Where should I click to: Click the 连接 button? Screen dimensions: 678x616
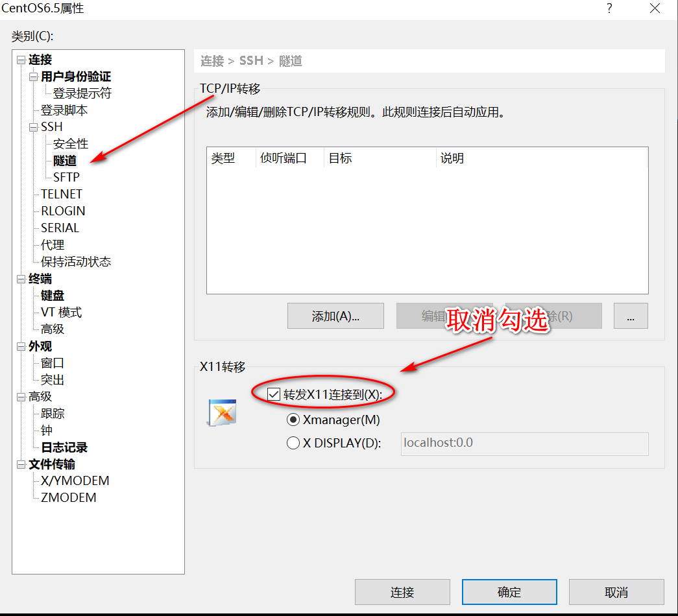[x=402, y=591]
